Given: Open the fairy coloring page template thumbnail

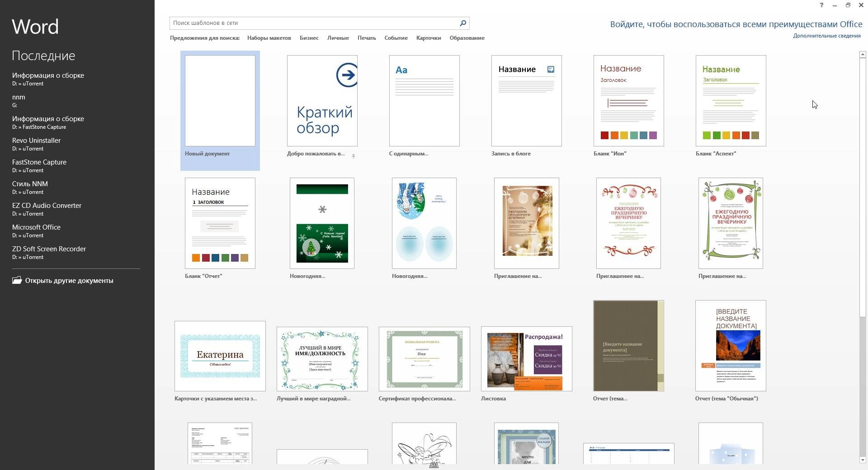Looking at the screenshot, I should tap(424, 443).
